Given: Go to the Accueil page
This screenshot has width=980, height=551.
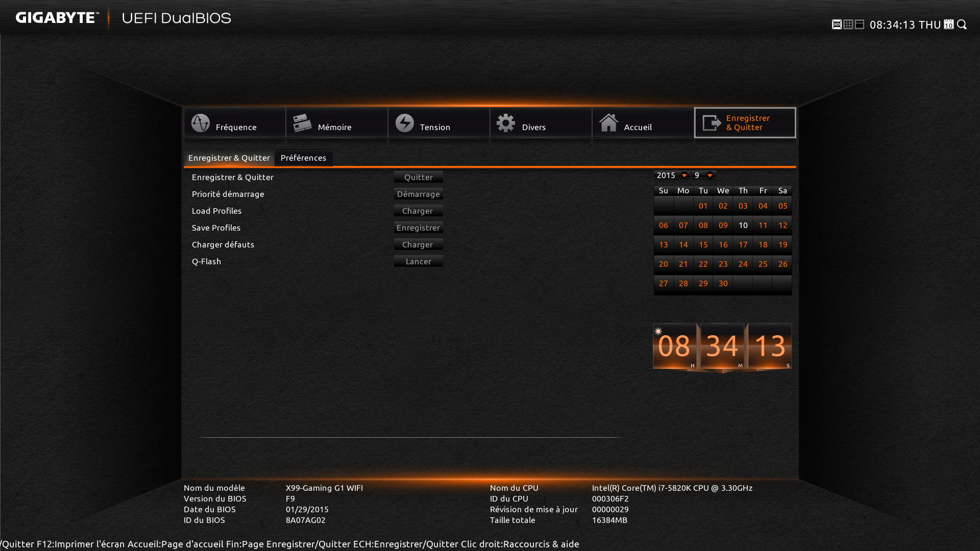Looking at the screenshot, I should tap(643, 122).
